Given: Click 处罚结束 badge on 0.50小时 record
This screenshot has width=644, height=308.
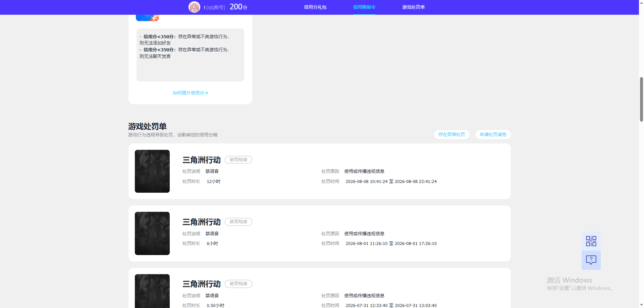Looking at the screenshot, I should [238, 284].
